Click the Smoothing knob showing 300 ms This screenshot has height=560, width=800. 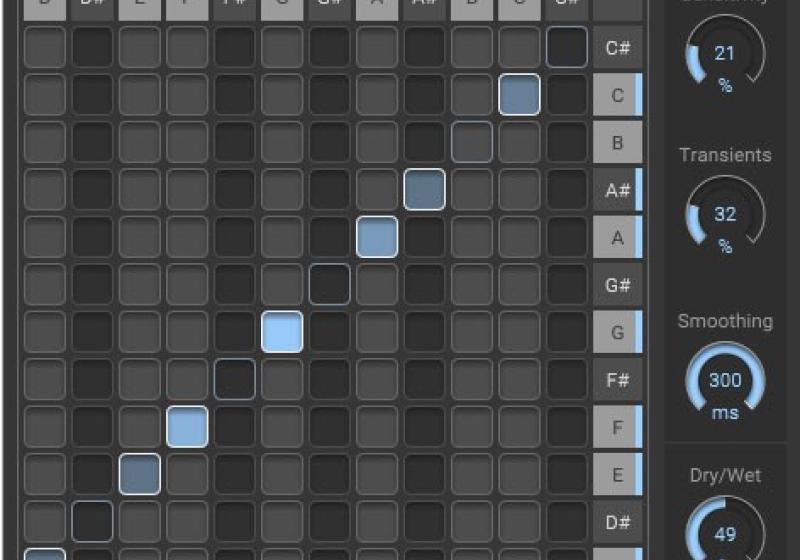click(725, 380)
